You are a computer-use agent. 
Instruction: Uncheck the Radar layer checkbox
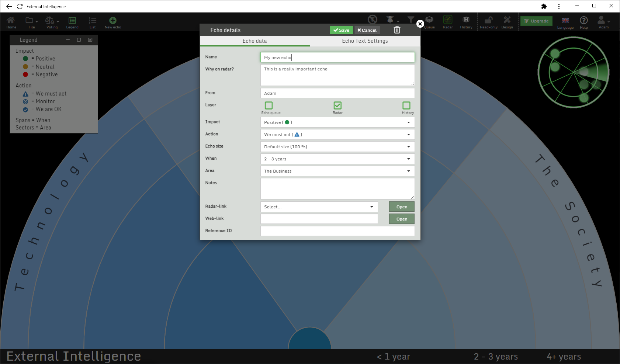(337, 105)
